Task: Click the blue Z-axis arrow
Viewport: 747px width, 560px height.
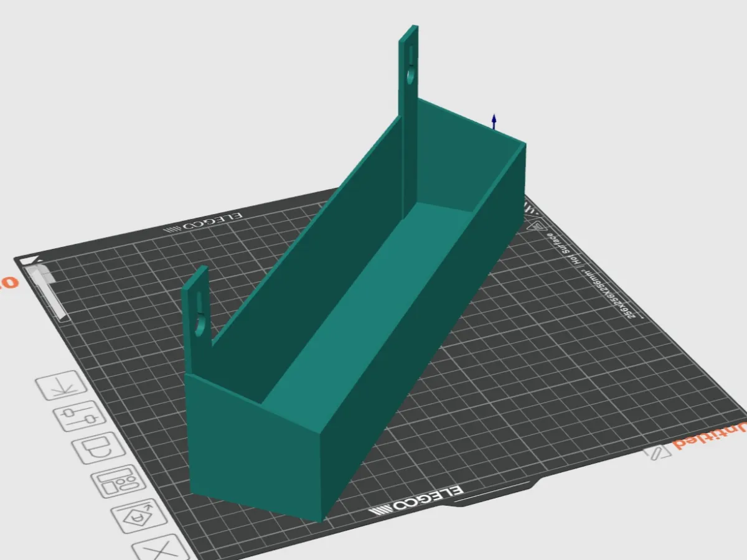Action: coord(494,121)
